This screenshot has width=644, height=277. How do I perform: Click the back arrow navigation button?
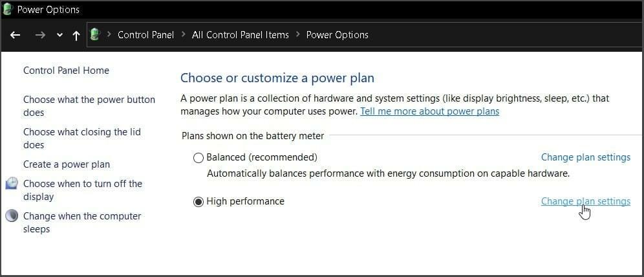coord(16,35)
